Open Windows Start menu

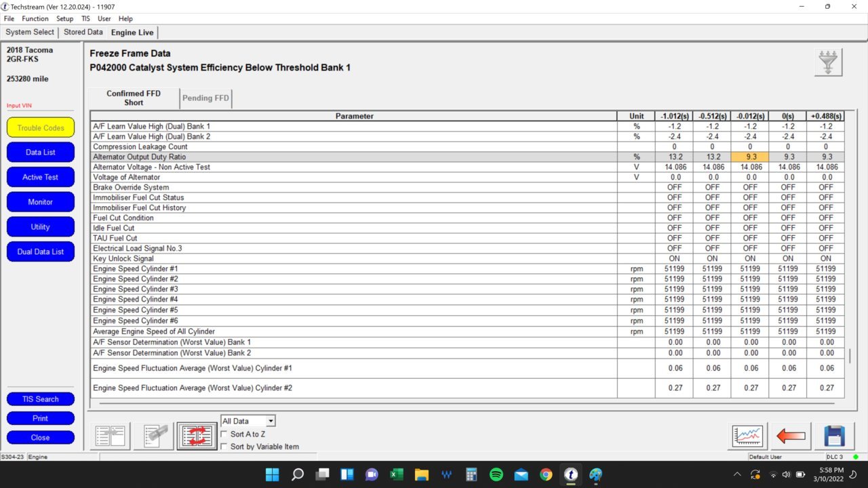[272, 474]
